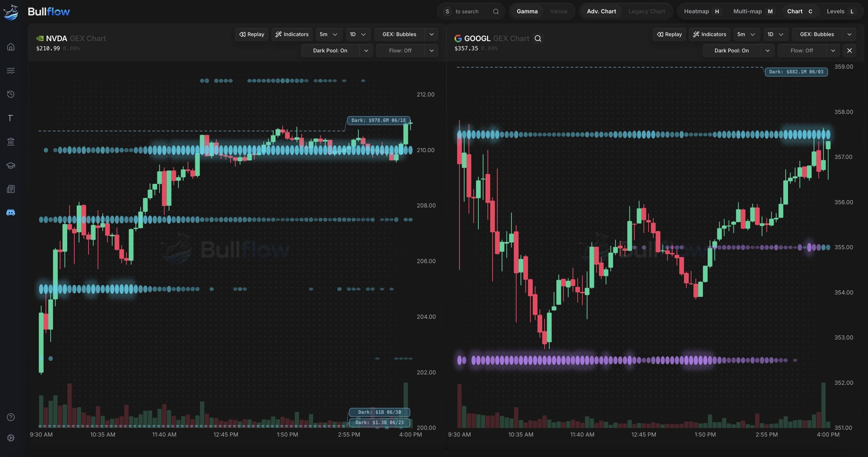The image size is (868, 457).
Task: Select Legacy Chart view
Action: coord(646,12)
